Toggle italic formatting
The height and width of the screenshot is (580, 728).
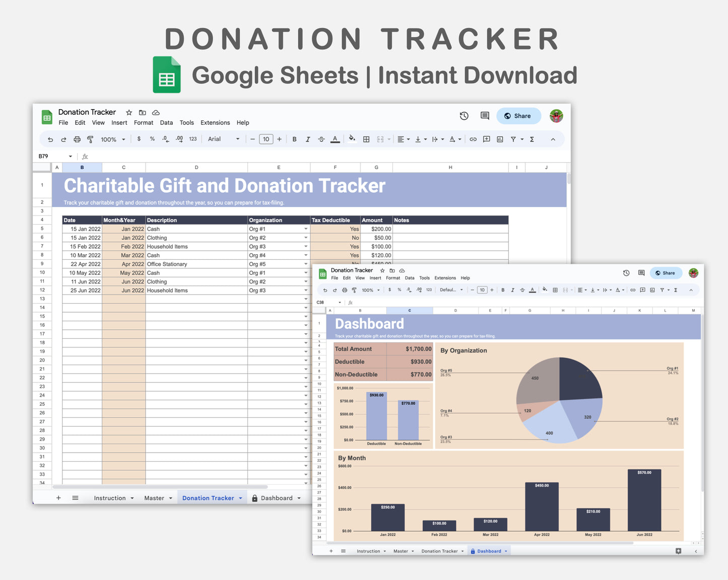pyautogui.click(x=308, y=139)
